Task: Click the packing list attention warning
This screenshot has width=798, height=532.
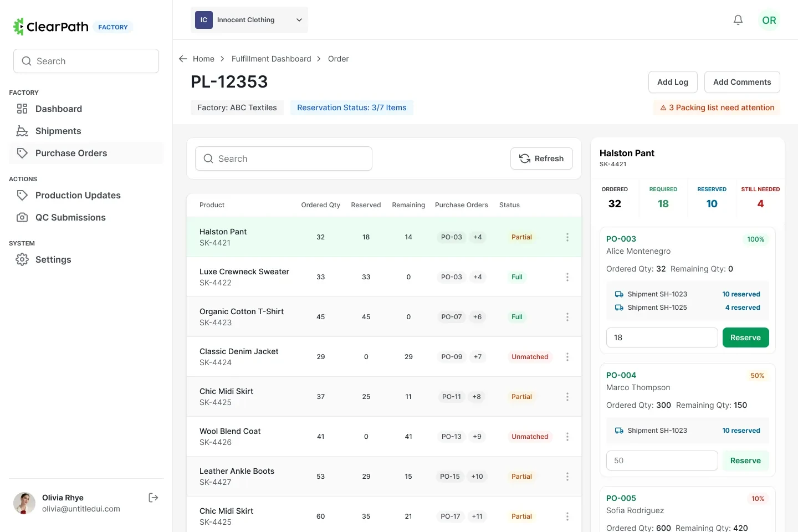Action: [x=717, y=108]
